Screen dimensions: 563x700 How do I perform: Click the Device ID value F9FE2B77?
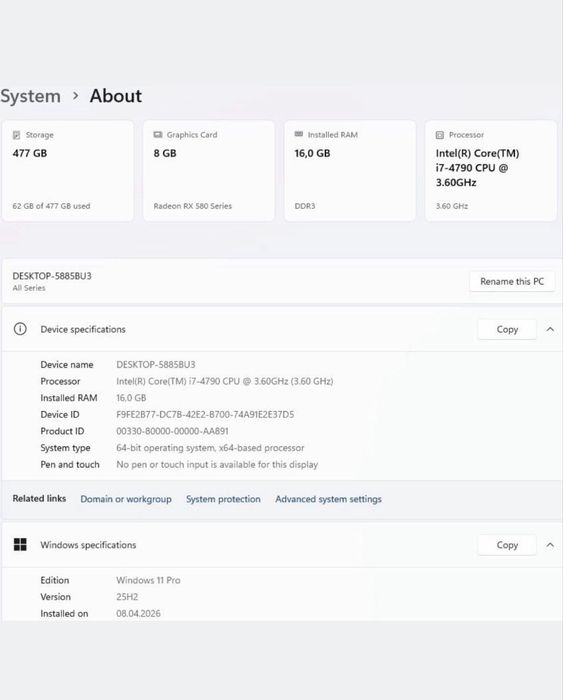205,415
